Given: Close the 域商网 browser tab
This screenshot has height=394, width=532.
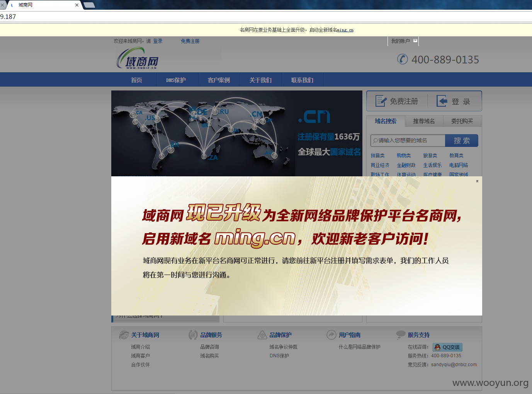Looking at the screenshot, I should click(76, 5).
